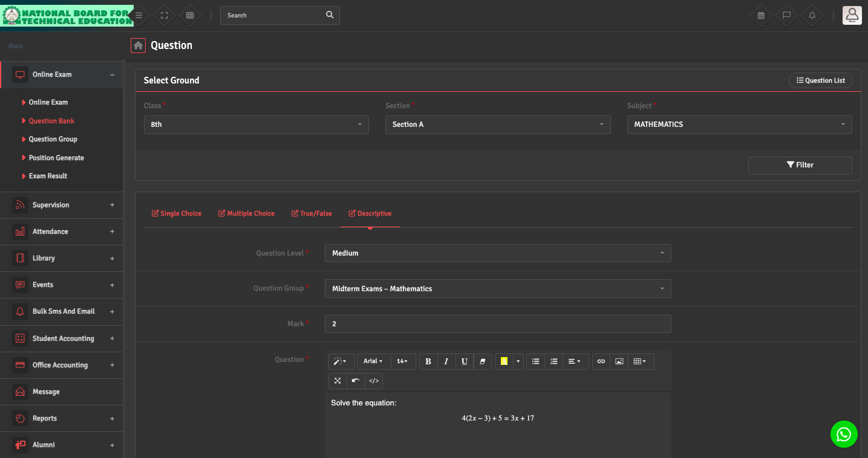Open the Question List button

(x=820, y=80)
